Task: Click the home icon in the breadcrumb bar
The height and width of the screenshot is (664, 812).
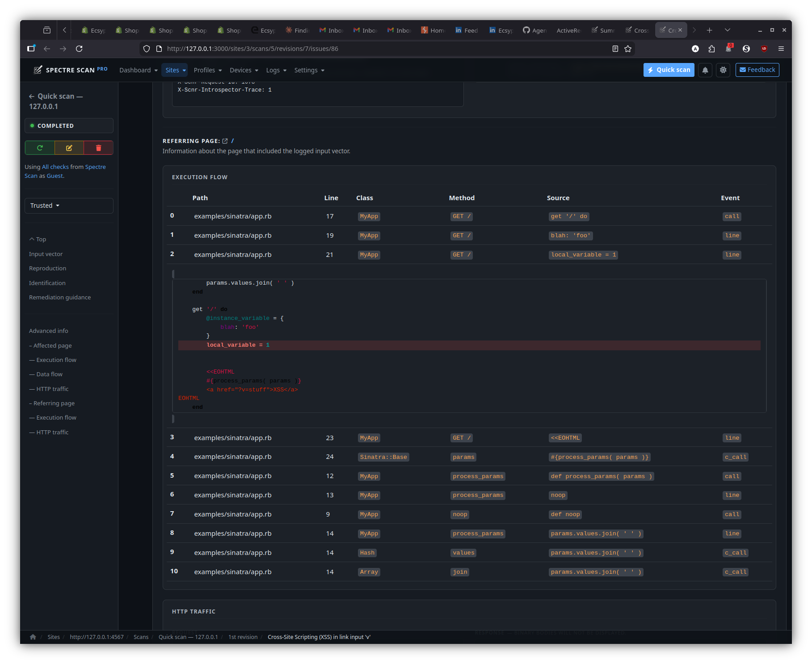Action: pos(33,637)
